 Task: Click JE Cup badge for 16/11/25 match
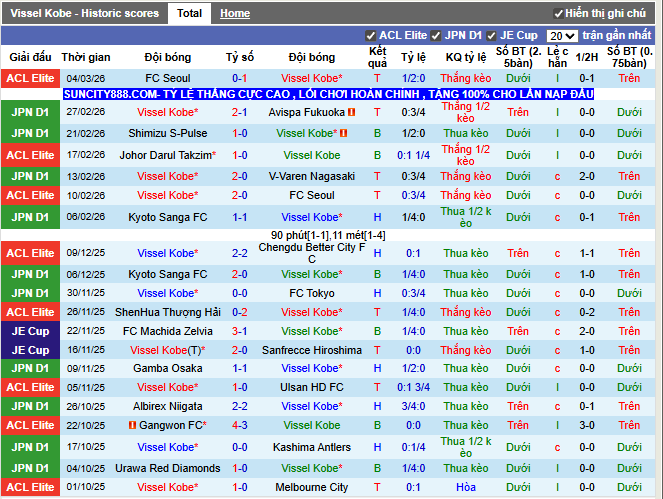pos(30,350)
